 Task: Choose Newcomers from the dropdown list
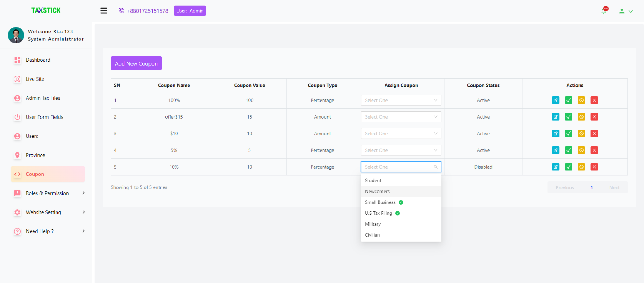pyautogui.click(x=377, y=191)
